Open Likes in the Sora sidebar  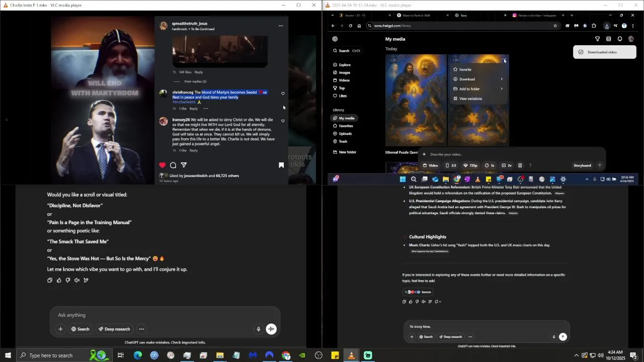[x=340, y=96]
